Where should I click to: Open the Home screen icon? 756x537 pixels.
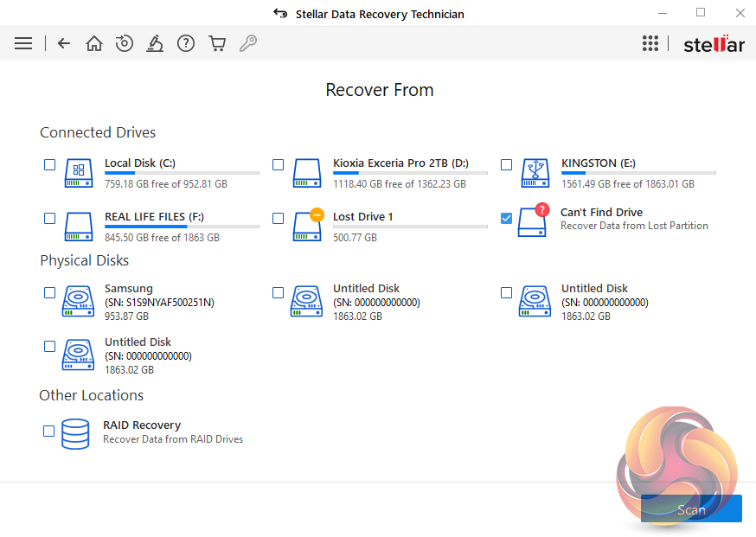(94, 43)
